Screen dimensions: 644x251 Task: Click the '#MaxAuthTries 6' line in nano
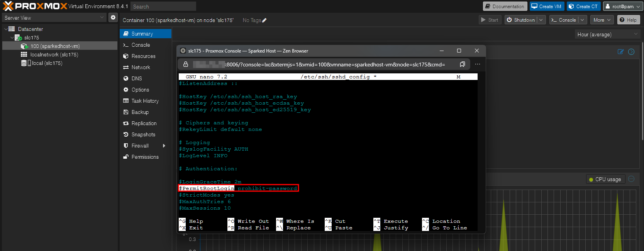205,202
